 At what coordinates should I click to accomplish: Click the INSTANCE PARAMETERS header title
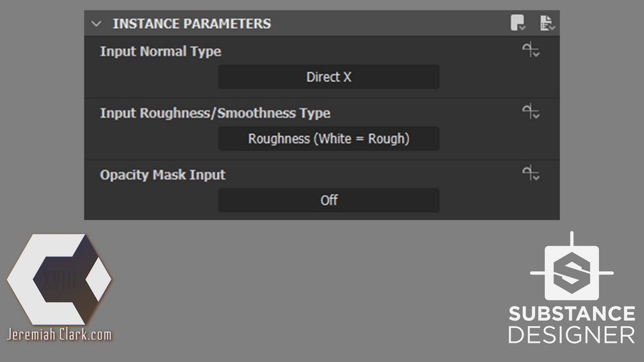click(x=192, y=24)
